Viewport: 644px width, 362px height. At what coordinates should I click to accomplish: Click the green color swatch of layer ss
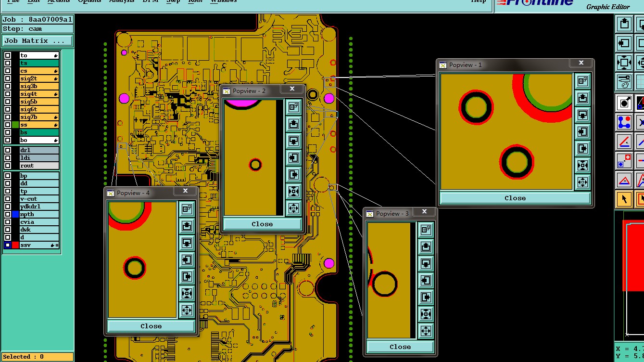click(x=15, y=125)
